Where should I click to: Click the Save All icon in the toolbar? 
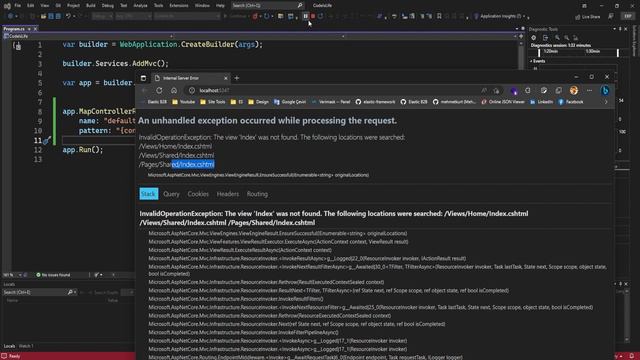click(58, 16)
